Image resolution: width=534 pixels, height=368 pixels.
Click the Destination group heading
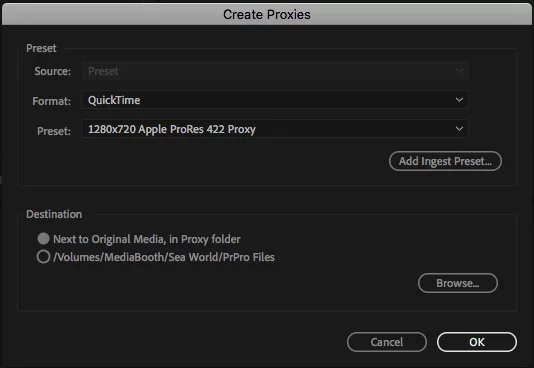54,214
